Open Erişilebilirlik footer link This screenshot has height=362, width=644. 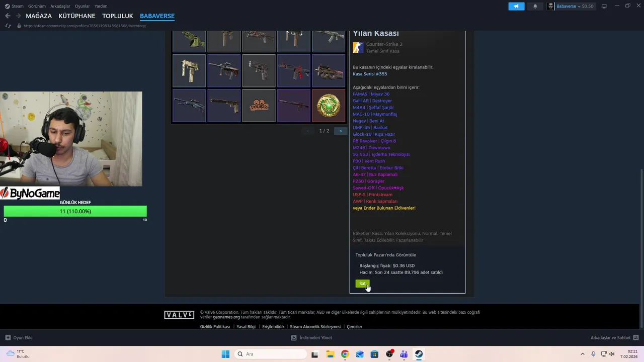point(273,327)
